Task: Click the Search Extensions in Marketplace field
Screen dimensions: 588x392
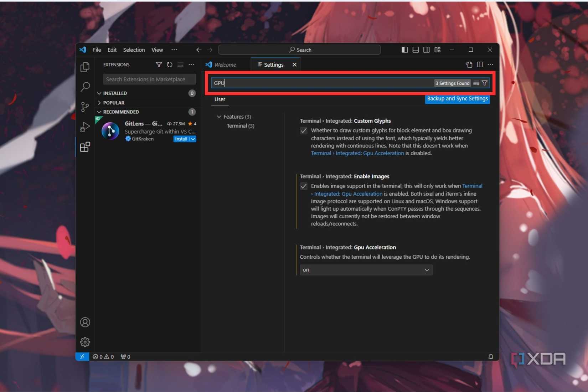Action: tap(149, 79)
